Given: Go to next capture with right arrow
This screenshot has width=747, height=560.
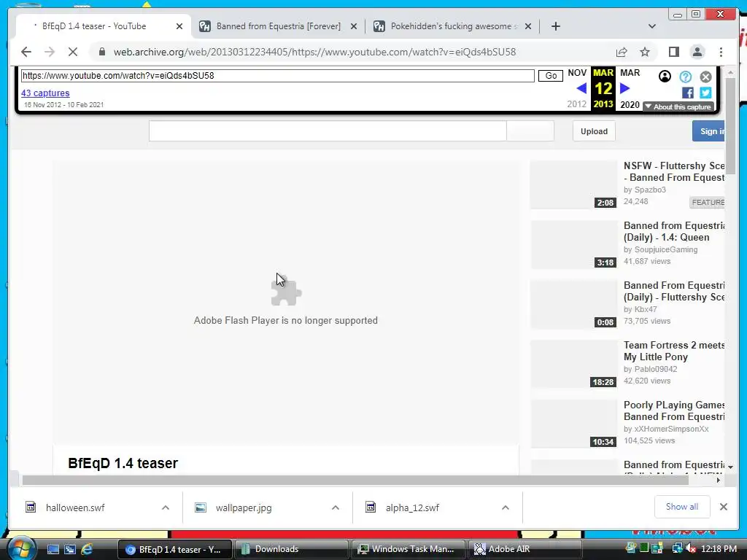Looking at the screenshot, I should pos(625,88).
